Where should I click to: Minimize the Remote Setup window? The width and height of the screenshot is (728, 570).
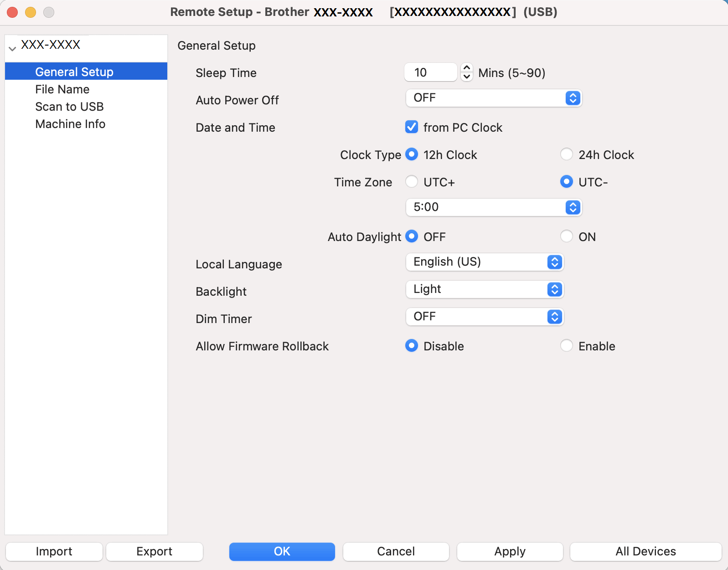point(31,12)
